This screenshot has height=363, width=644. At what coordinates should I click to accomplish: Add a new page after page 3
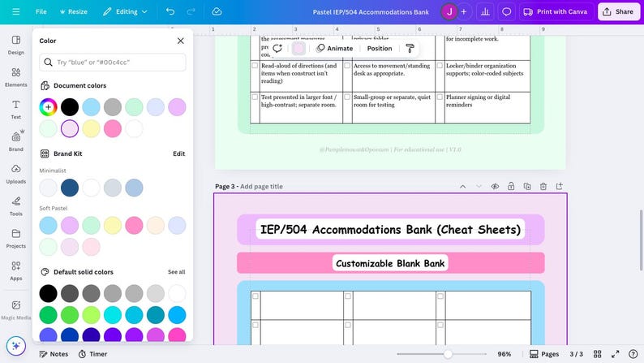pyautogui.click(x=559, y=186)
